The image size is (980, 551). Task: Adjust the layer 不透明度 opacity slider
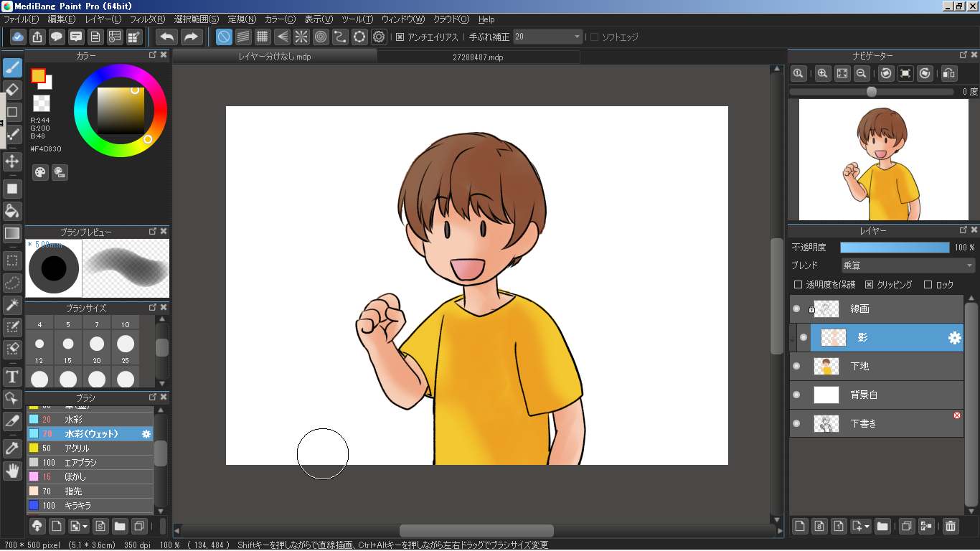895,248
